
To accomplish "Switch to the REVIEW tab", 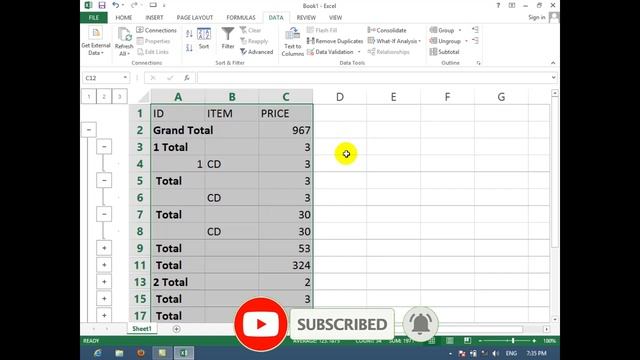I will (x=306, y=18).
